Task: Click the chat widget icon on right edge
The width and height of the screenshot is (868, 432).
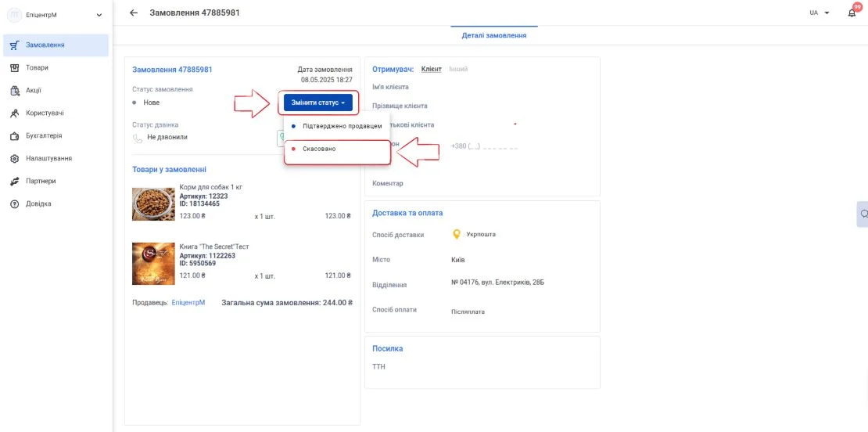Action: click(x=863, y=214)
